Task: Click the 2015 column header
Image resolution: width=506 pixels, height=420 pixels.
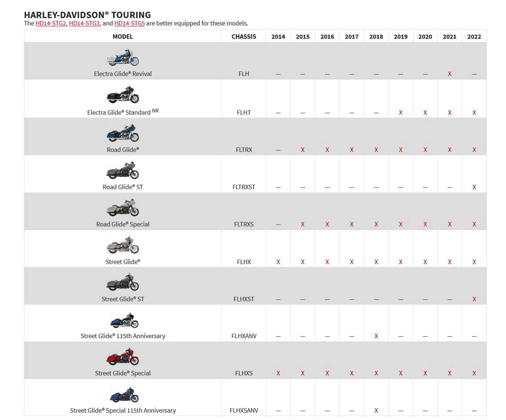Action: click(x=303, y=37)
